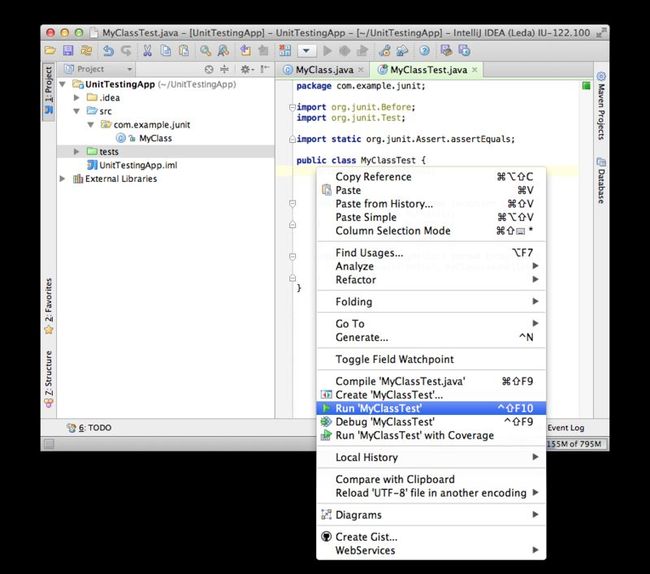Select UnitTestingApp.iml file
This screenshot has width=650, height=574.
click(138, 165)
